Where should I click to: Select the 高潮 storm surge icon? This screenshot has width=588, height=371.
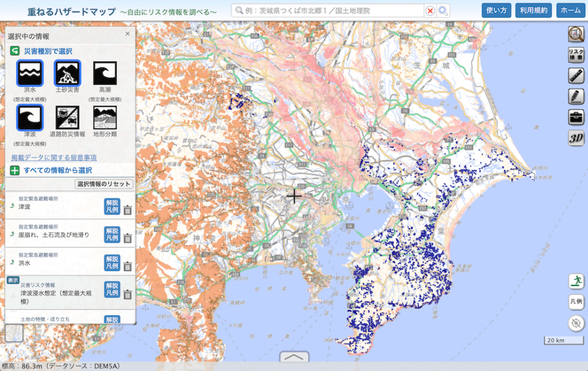(x=105, y=73)
